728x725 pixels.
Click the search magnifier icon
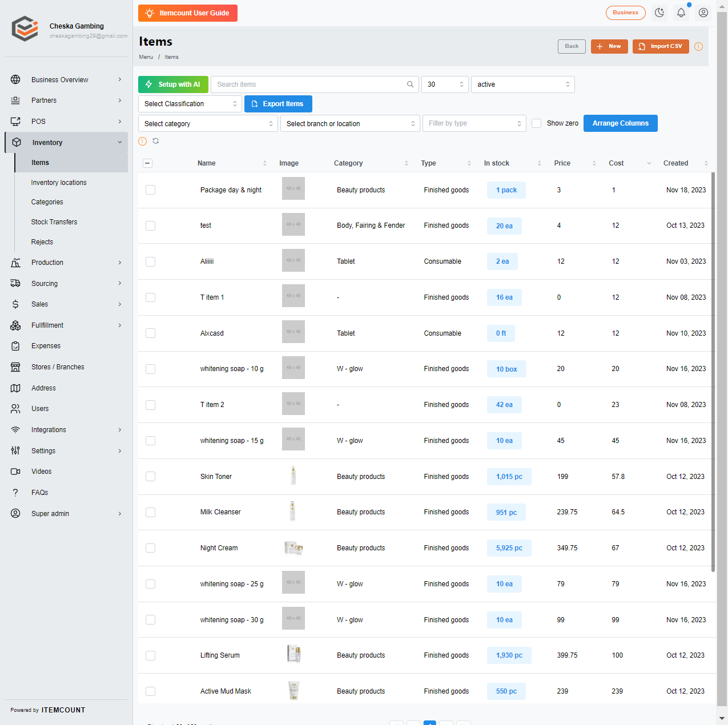[x=410, y=84]
